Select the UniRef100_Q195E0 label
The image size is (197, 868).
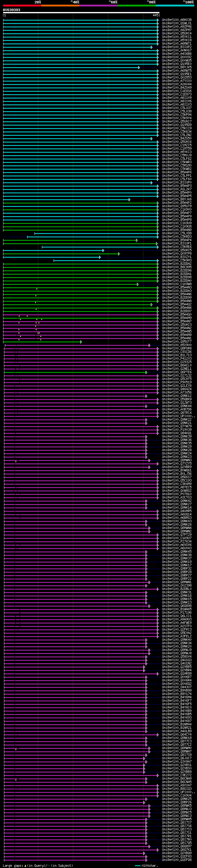pyautogui.click(x=177, y=64)
